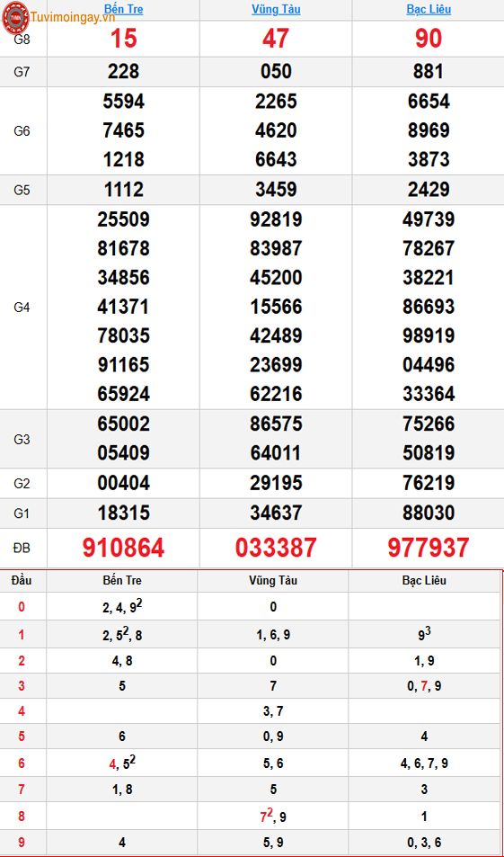Click G6 number 8969
Viewport: 504px width, 857px height.
click(x=429, y=130)
